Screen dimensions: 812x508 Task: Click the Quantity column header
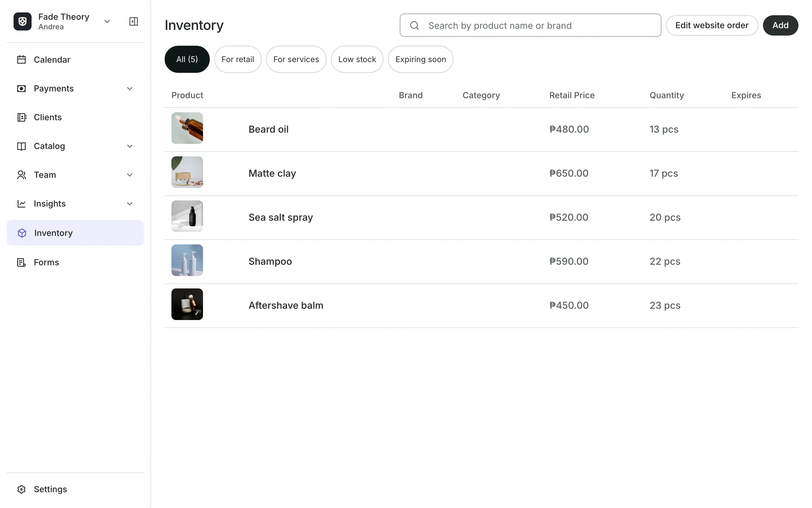667,95
